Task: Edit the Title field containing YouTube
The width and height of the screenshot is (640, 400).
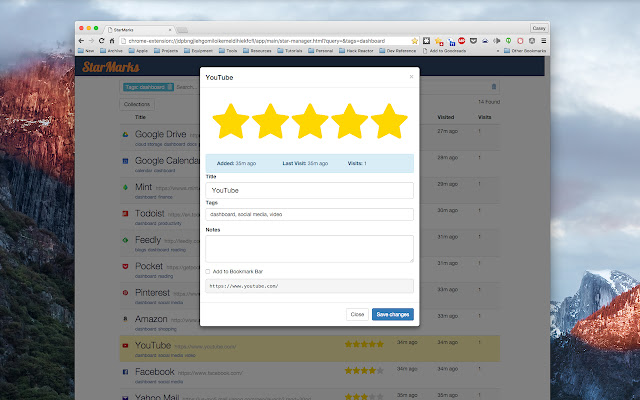Action: (x=309, y=191)
